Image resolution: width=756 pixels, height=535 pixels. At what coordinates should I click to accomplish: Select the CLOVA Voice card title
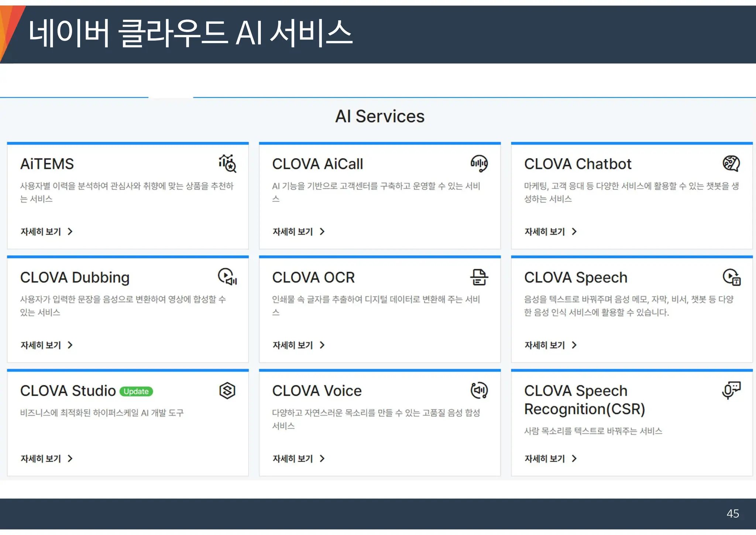[317, 391]
